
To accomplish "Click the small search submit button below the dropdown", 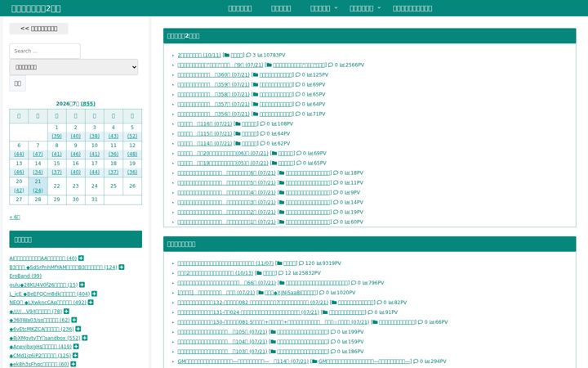I will (18, 83).
